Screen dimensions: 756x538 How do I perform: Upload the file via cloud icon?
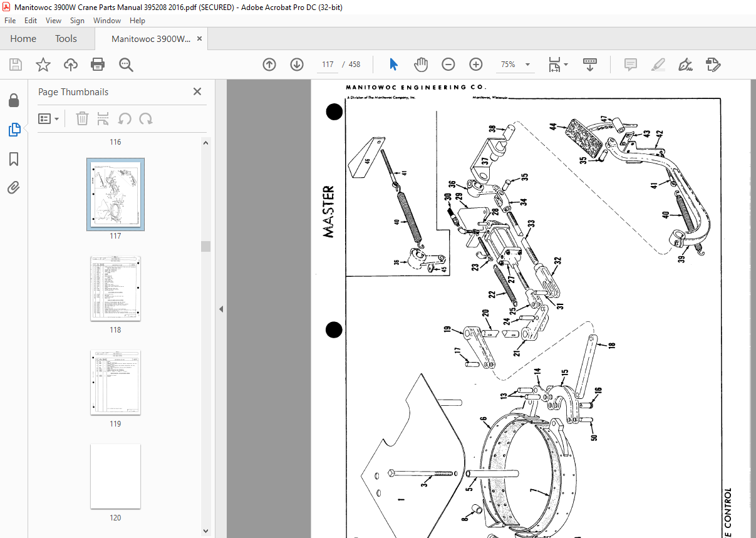pyautogui.click(x=71, y=65)
